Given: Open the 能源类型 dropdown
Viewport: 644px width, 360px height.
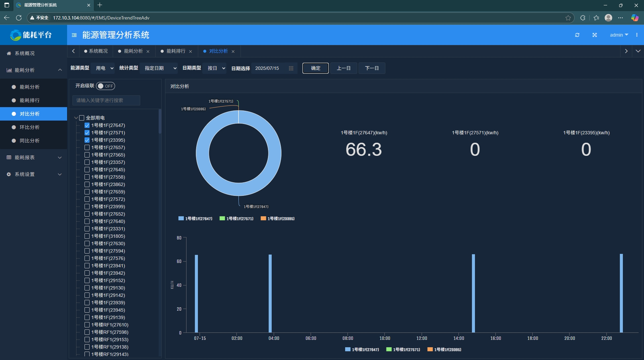Looking at the screenshot, I should pos(103,68).
